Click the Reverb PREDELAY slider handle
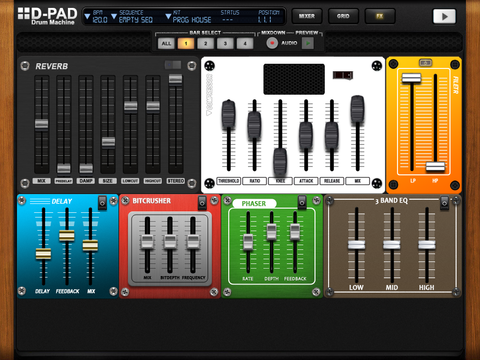The image size is (480, 360). click(64, 168)
